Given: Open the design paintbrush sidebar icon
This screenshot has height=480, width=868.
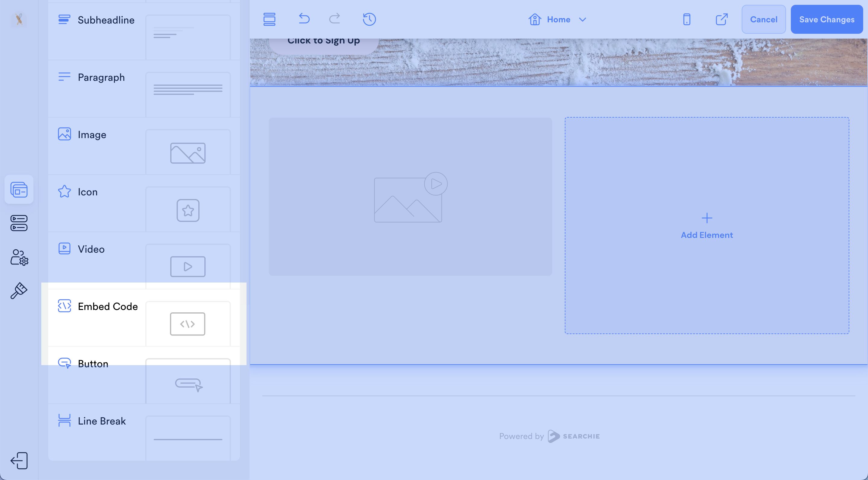Looking at the screenshot, I should tap(19, 291).
